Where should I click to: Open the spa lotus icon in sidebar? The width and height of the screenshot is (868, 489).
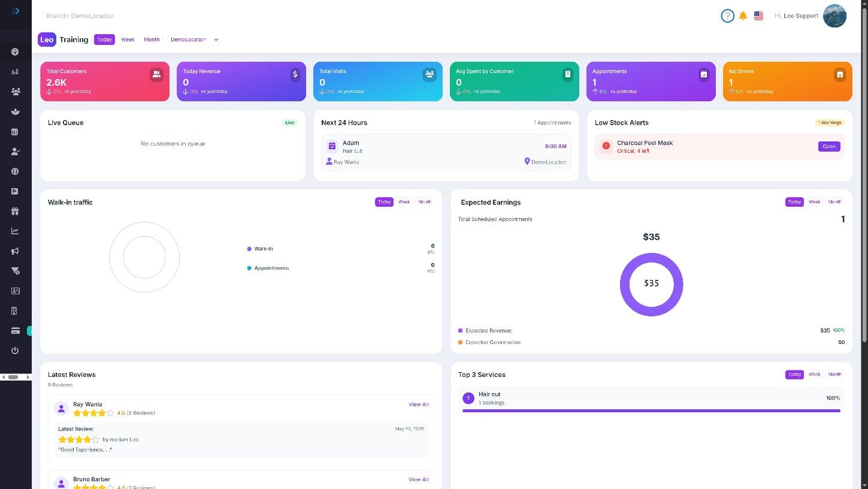coord(15,111)
